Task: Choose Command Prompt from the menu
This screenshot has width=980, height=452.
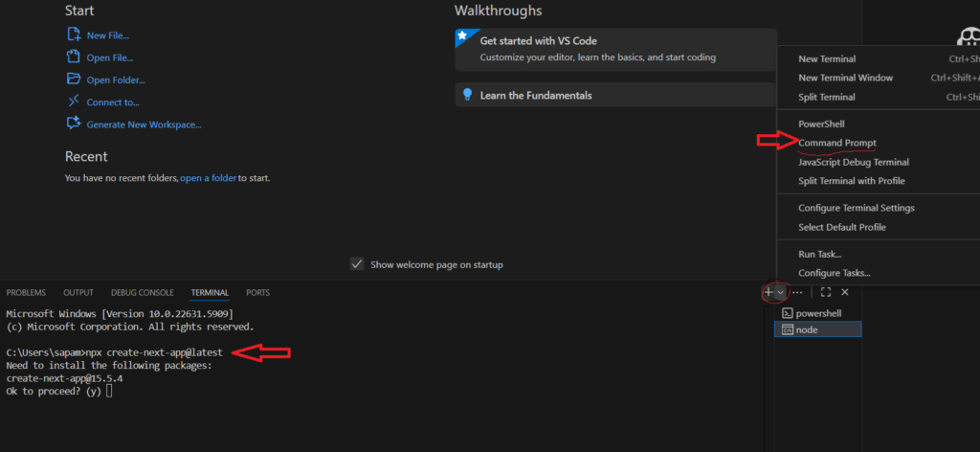Action: point(836,143)
